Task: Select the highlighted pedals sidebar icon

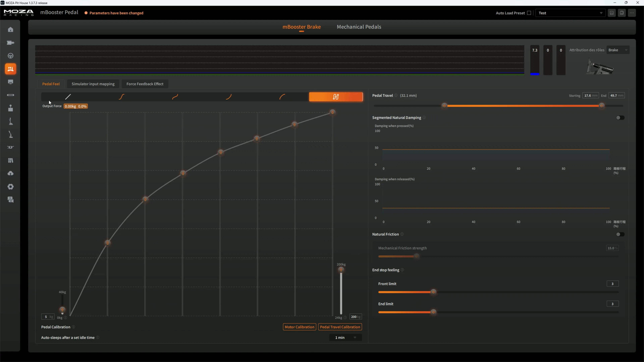Action: (11, 69)
